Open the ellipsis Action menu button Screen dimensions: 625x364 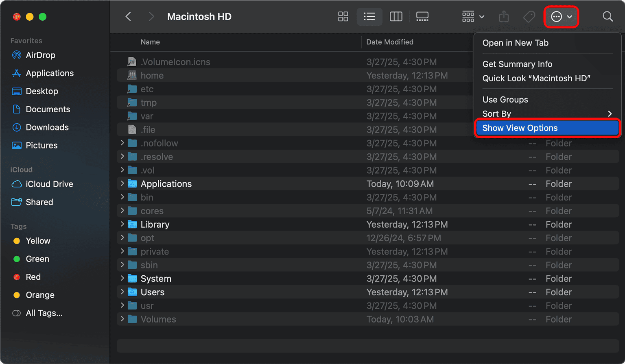tap(562, 17)
